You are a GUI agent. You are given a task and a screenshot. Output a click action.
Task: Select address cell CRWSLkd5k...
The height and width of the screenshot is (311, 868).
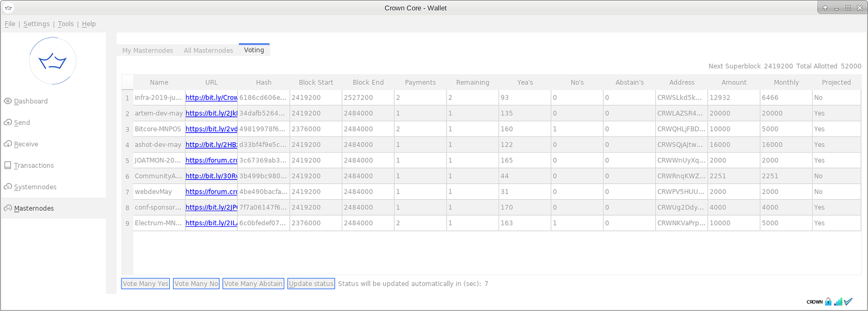click(x=681, y=98)
